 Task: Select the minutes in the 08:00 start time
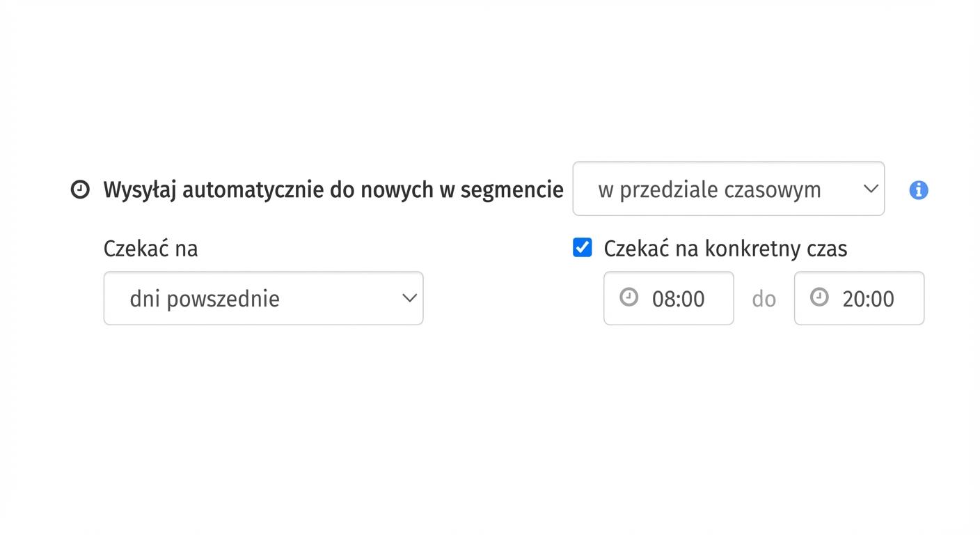tap(693, 299)
